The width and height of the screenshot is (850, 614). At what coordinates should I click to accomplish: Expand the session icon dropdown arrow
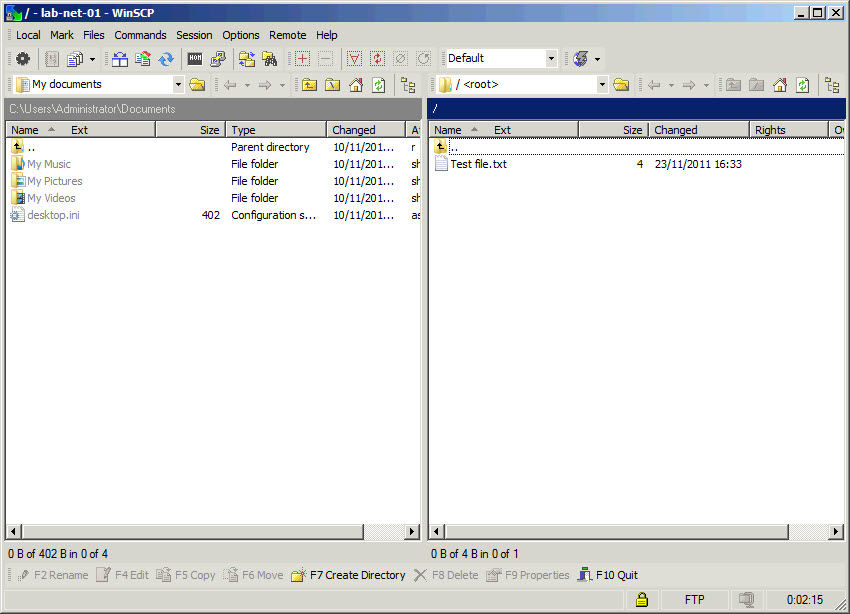tap(597, 59)
